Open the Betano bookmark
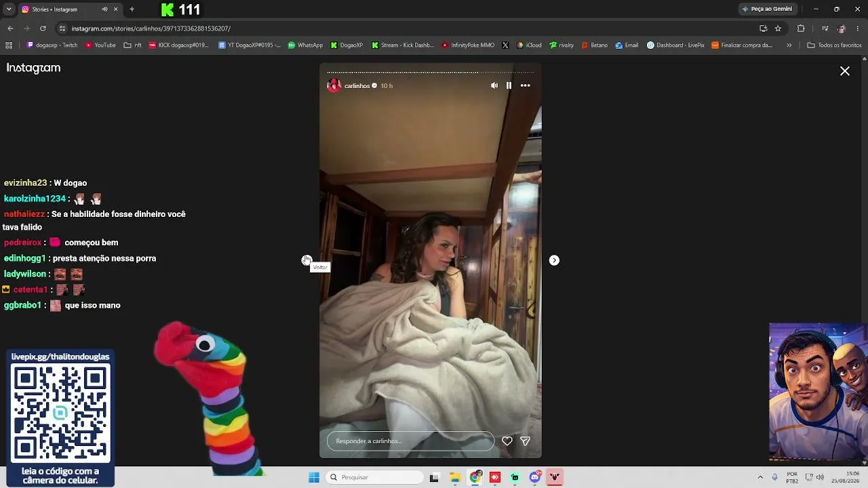The height and width of the screenshot is (488, 868). coord(594,45)
